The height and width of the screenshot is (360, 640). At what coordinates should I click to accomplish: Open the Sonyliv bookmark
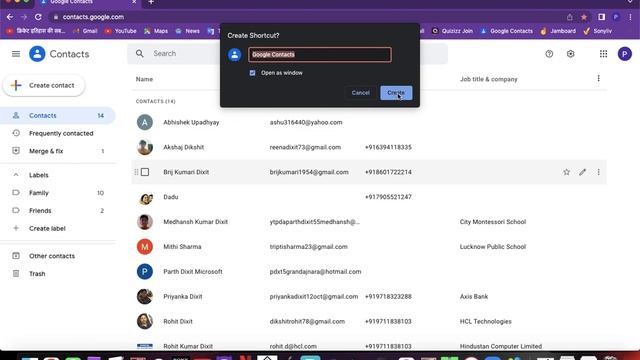point(598,31)
